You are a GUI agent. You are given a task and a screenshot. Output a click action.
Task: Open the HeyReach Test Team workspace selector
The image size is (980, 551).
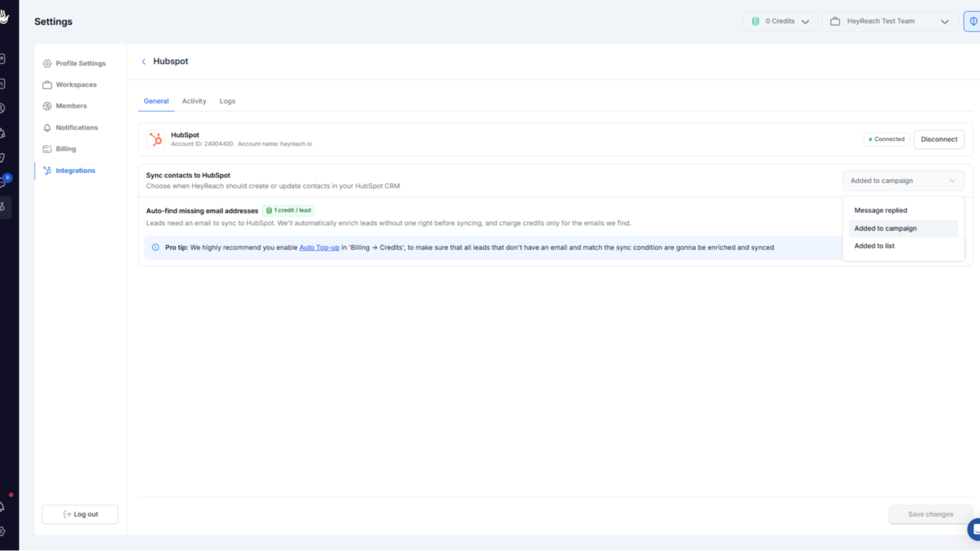[890, 21]
